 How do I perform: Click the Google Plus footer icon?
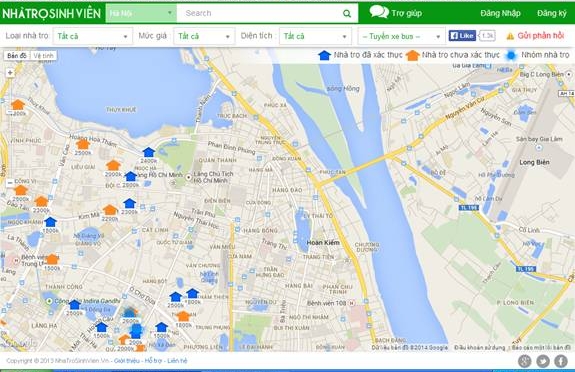(x=525, y=361)
